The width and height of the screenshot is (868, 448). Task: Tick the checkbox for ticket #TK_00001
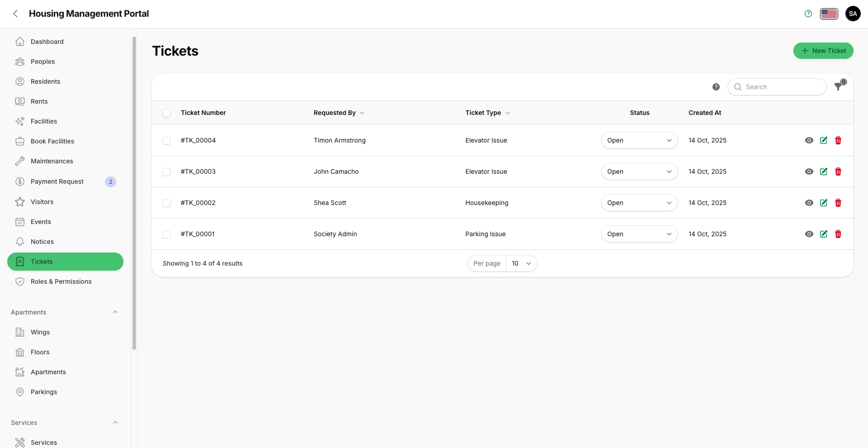tap(166, 234)
